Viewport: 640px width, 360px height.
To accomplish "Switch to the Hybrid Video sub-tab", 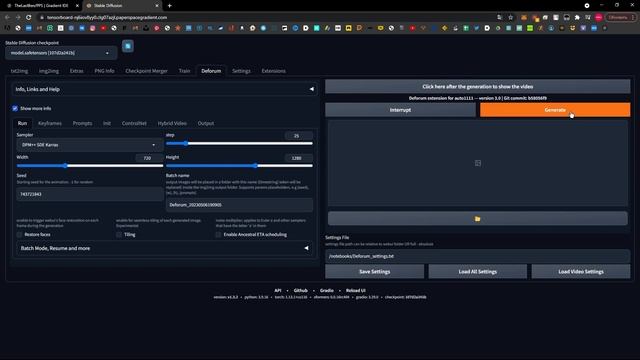I will click(172, 123).
